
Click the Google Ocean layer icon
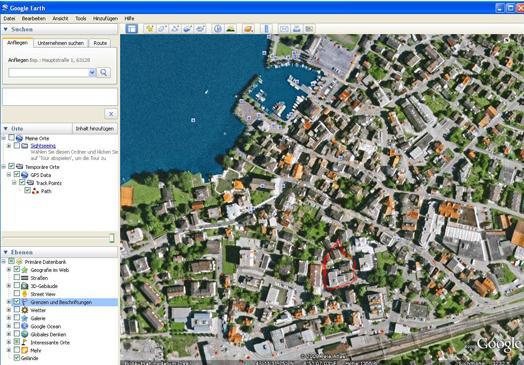tap(25, 326)
